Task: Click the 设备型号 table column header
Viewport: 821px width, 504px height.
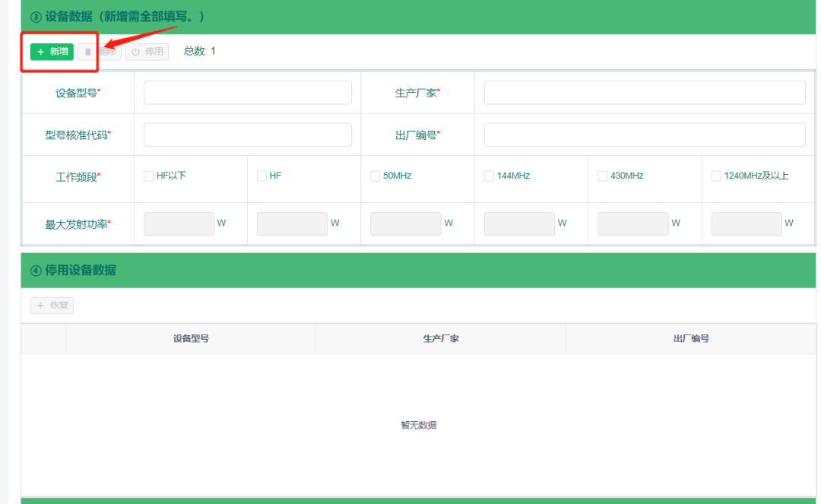Action: tap(191, 338)
